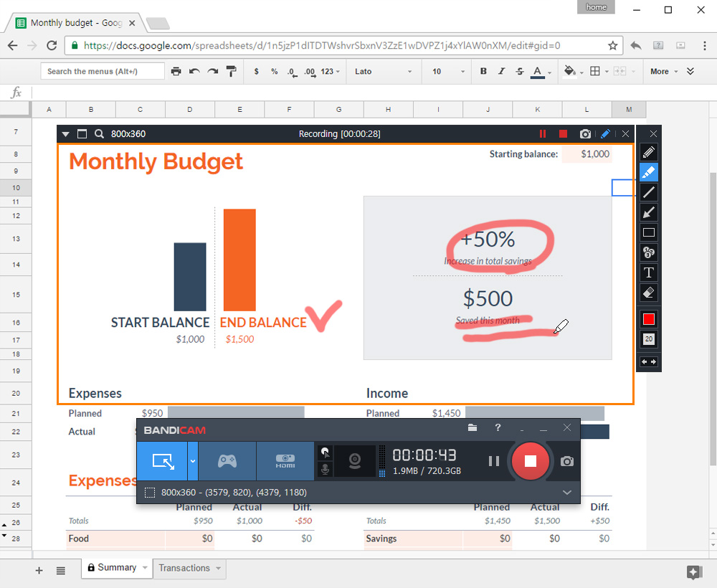Take screenshot with Bandicam camera icon
The image size is (717, 588).
point(567,461)
